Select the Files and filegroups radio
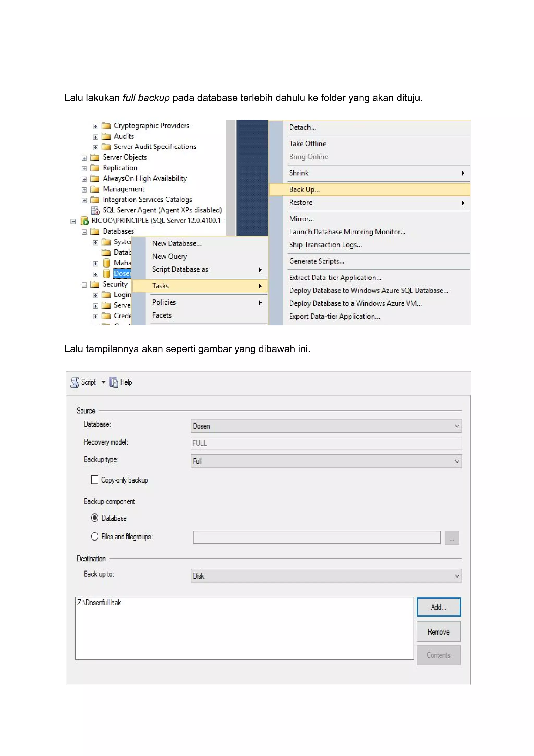The width and height of the screenshot is (534, 756). tap(95, 537)
